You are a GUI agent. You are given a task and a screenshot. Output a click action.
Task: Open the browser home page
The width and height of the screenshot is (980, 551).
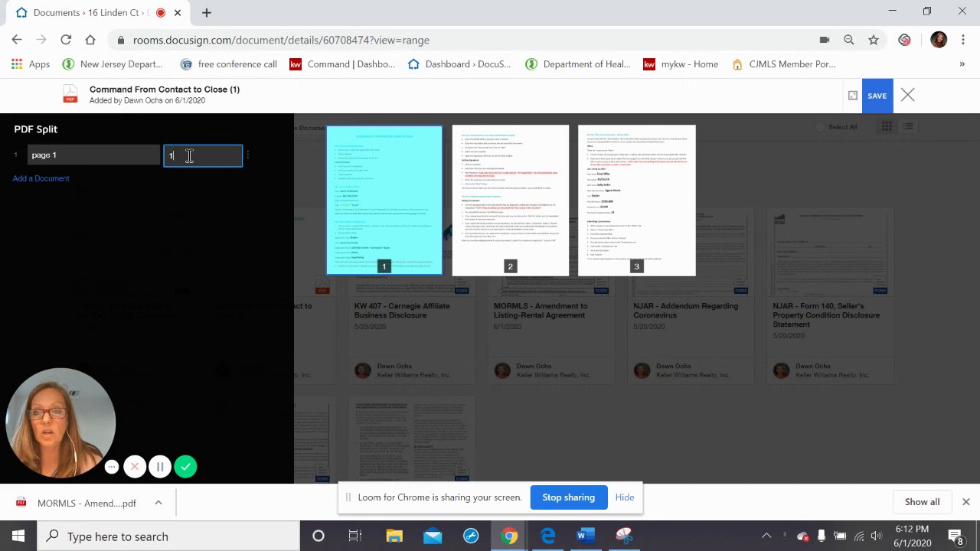click(90, 40)
